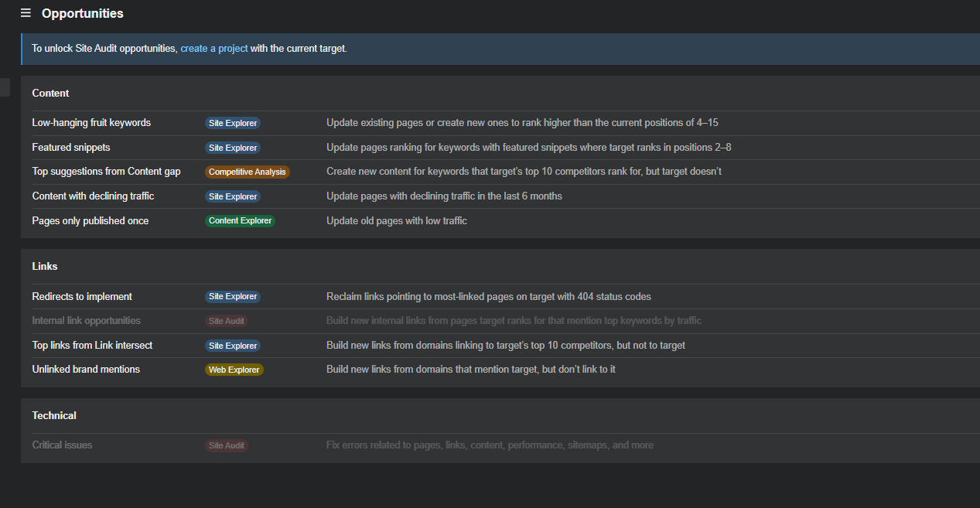Image resolution: width=980 pixels, height=508 pixels.
Task: Click the Competitive Analysis orange tag
Action: [x=248, y=172]
